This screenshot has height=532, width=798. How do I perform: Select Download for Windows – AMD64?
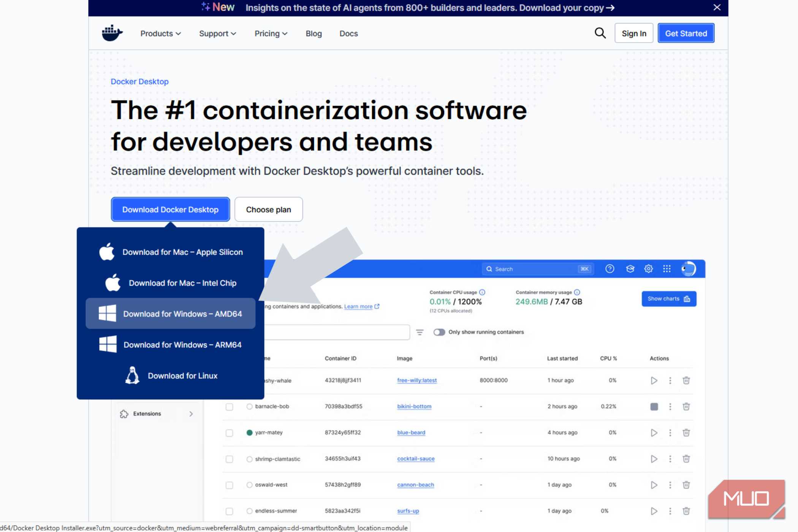point(171,313)
